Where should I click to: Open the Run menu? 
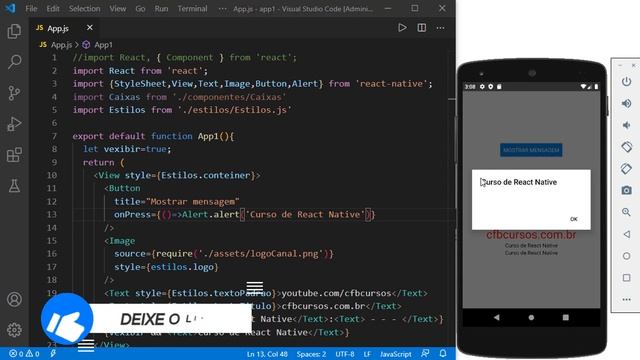tap(161, 9)
